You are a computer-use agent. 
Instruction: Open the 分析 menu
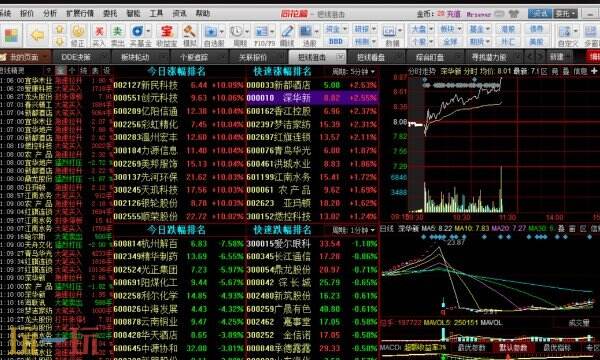pyautogui.click(x=50, y=14)
